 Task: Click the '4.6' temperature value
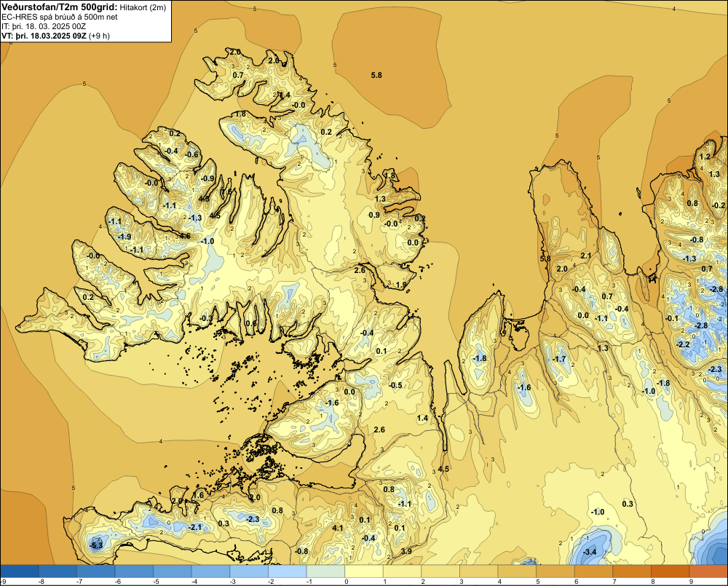pyautogui.click(x=185, y=236)
